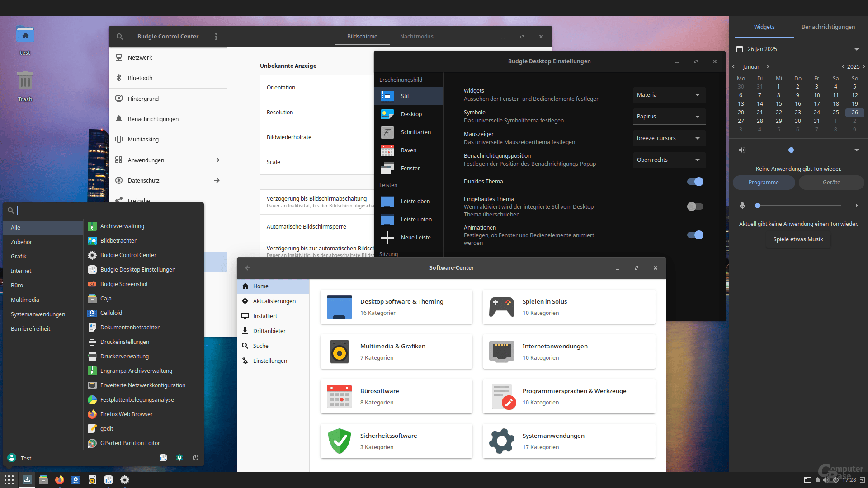The width and height of the screenshot is (868, 488).
Task: Open Benachrichtigungsposition dropdown showing Oben rechts
Action: click(x=669, y=160)
